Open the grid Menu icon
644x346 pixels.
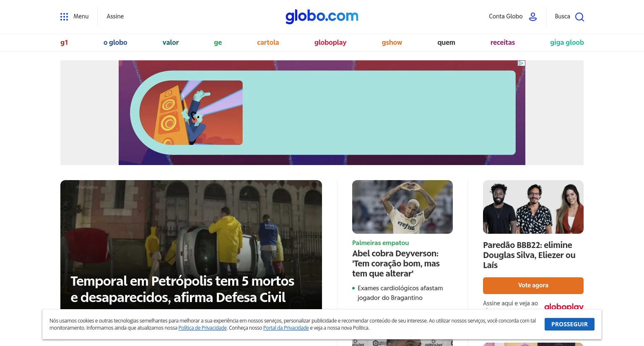64,17
